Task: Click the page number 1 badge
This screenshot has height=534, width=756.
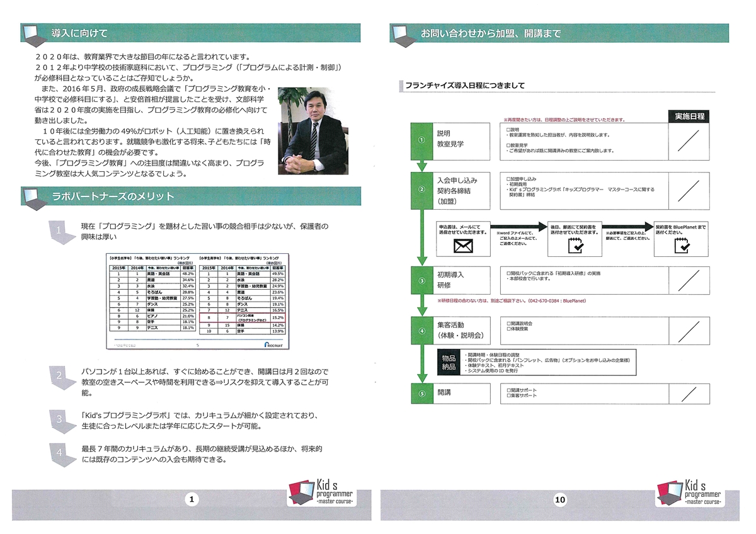Action: pos(192,500)
